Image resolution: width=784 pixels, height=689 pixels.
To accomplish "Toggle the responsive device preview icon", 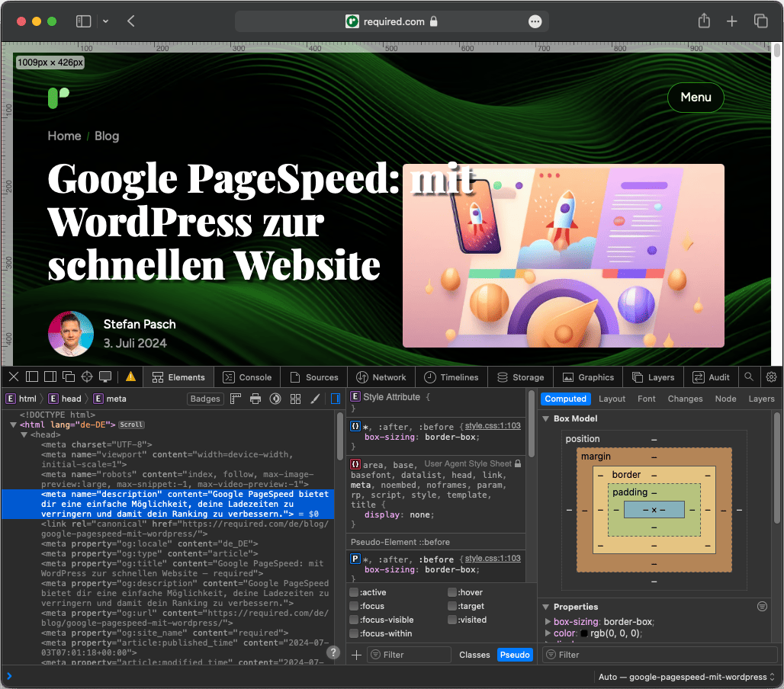I will [106, 377].
